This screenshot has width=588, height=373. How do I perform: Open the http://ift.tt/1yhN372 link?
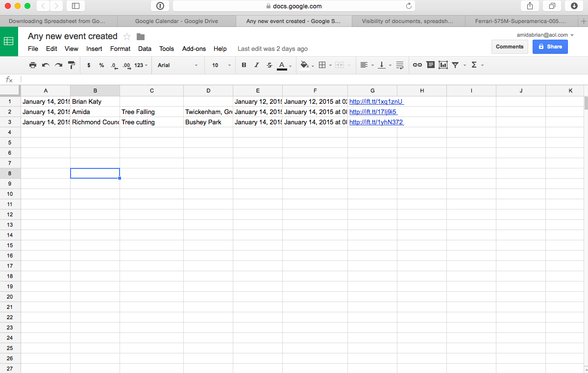(376, 122)
